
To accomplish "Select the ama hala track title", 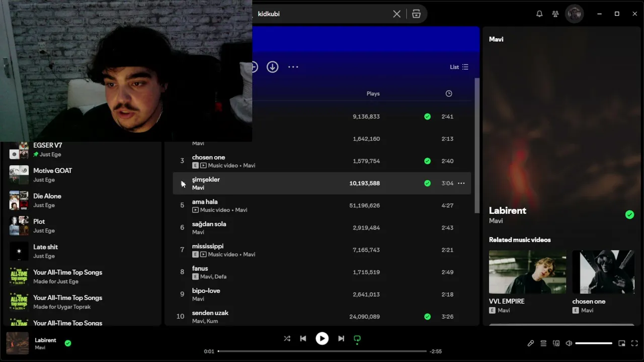I will pos(205,202).
